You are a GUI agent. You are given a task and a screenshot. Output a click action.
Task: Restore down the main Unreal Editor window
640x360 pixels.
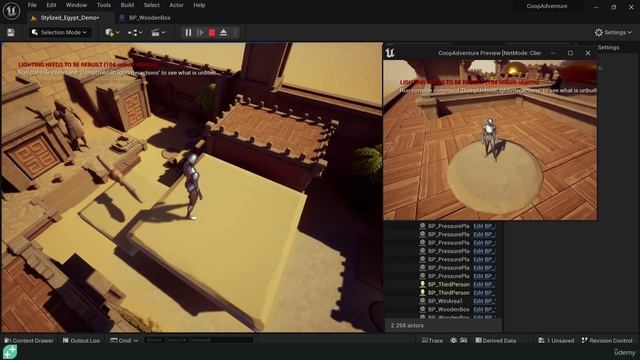pyautogui.click(x=613, y=7)
